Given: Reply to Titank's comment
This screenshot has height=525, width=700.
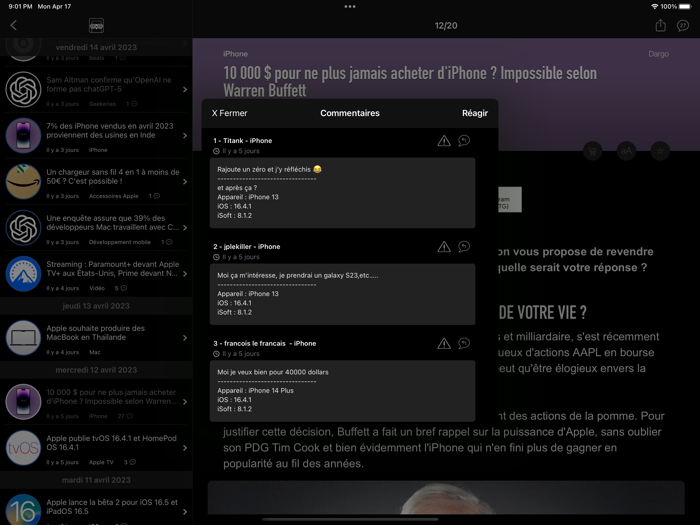Looking at the screenshot, I should point(464,141).
